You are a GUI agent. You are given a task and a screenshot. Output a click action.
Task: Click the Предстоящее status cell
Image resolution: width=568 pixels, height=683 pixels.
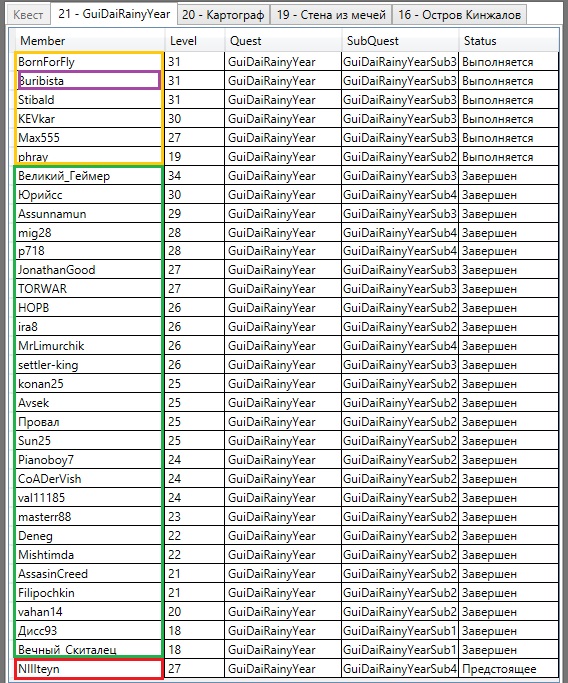click(508, 669)
